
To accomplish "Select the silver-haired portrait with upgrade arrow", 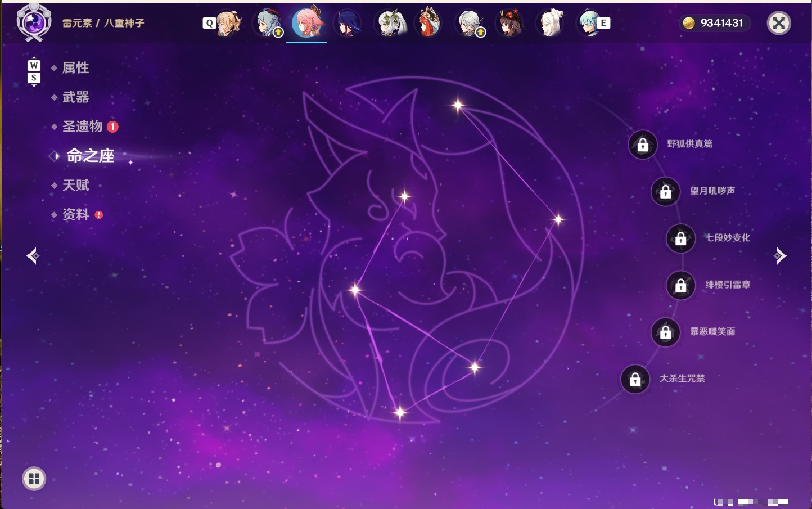I will (470, 23).
